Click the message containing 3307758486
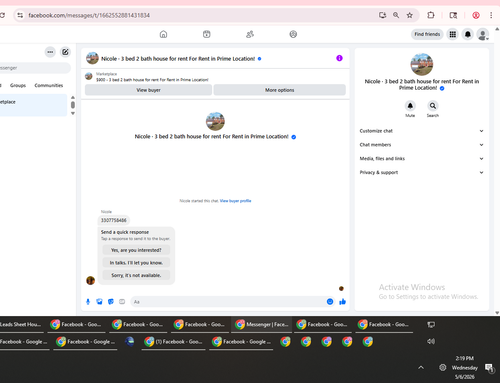500x383 pixels. [114, 220]
